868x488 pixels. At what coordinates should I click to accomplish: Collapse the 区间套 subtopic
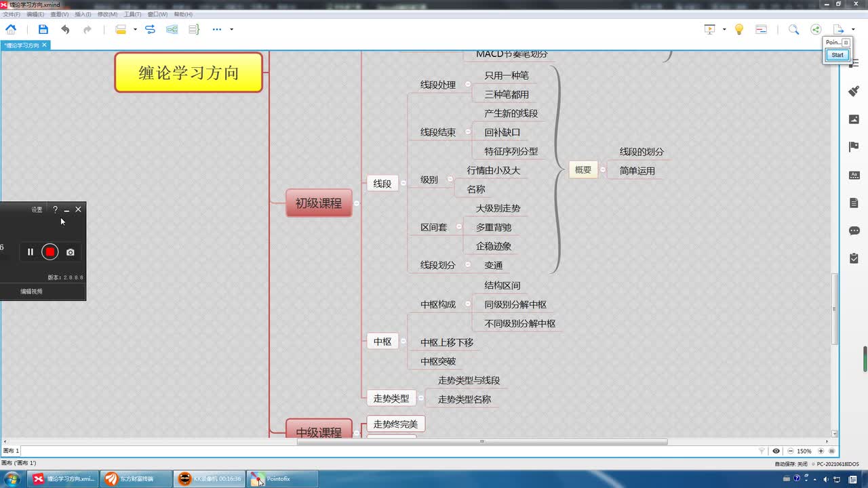459,227
